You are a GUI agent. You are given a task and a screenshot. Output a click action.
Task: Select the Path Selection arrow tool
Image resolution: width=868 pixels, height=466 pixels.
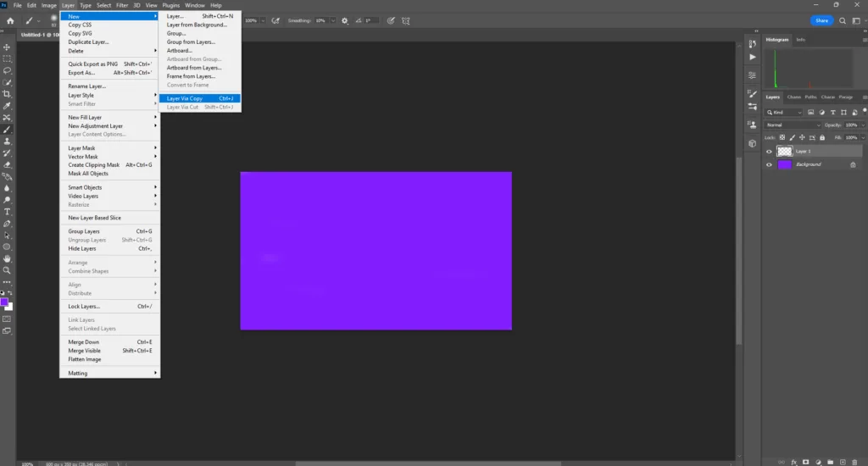click(7, 236)
